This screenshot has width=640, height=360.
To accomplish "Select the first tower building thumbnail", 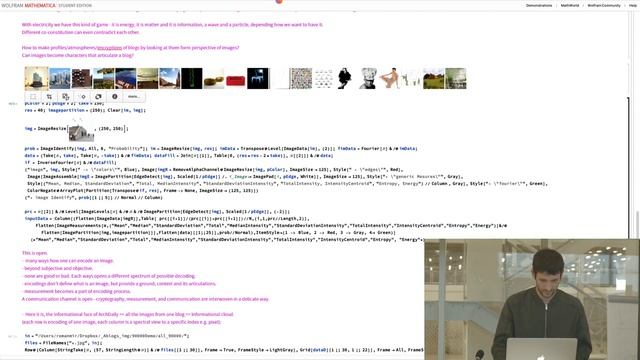I will tap(36, 78).
